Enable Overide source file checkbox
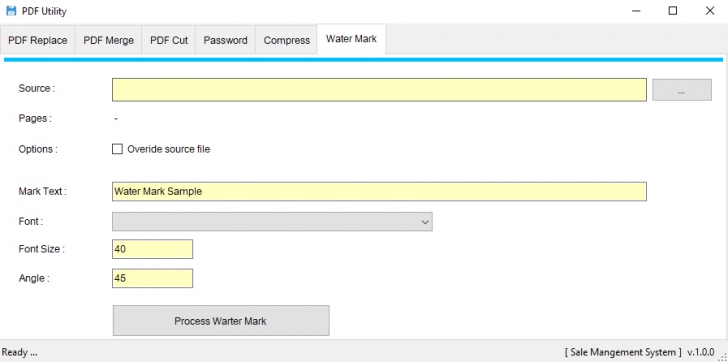The image size is (728, 362). click(117, 149)
